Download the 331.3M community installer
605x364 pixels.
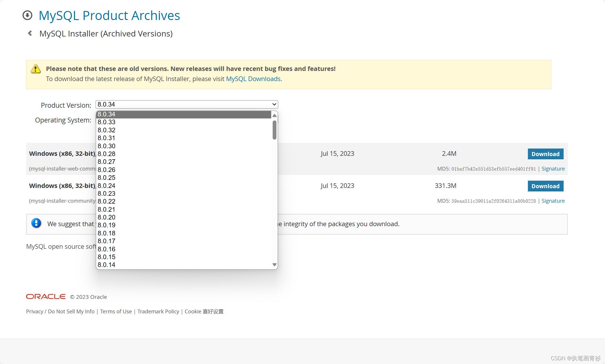545,186
